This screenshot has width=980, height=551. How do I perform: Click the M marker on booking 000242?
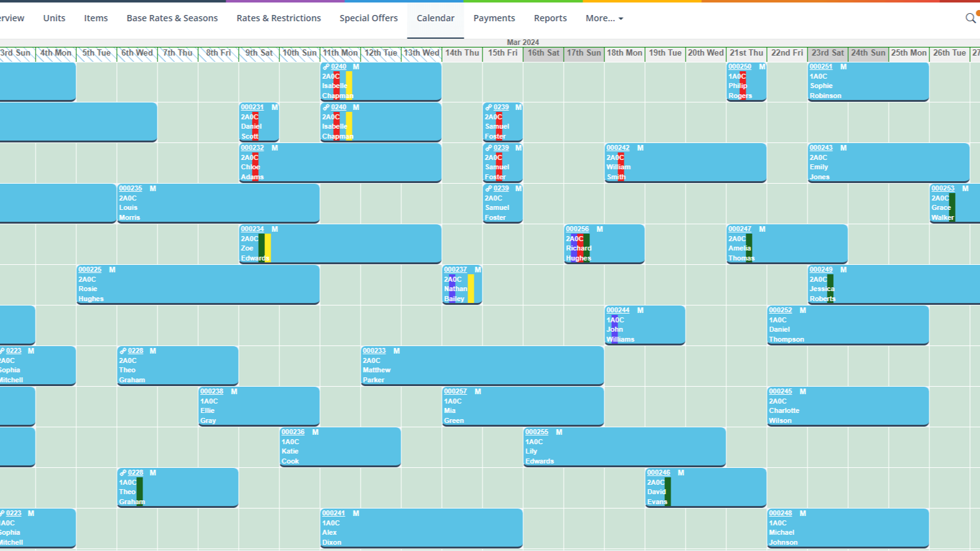point(640,148)
